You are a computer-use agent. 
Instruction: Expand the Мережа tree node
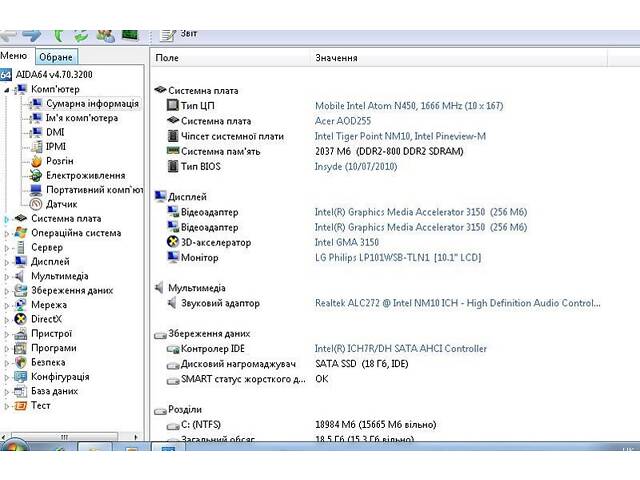[7, 305]
